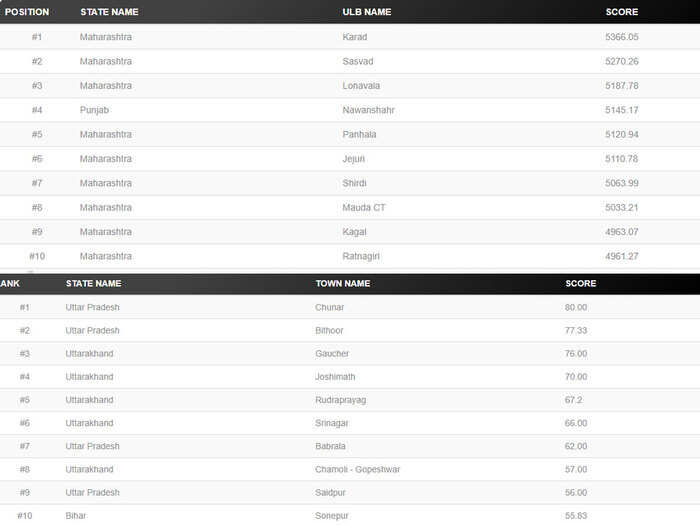Click the TOWN NAME column header
This screenshot has width=700, height=525.
[342, 283]
